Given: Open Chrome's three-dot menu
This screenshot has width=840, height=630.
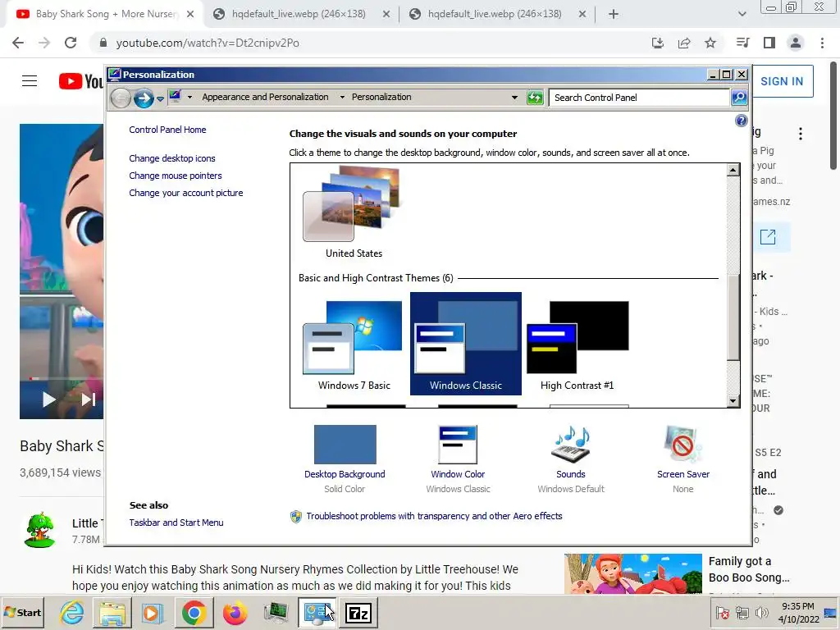Looking at the screenshot, I should click(822, 43).
